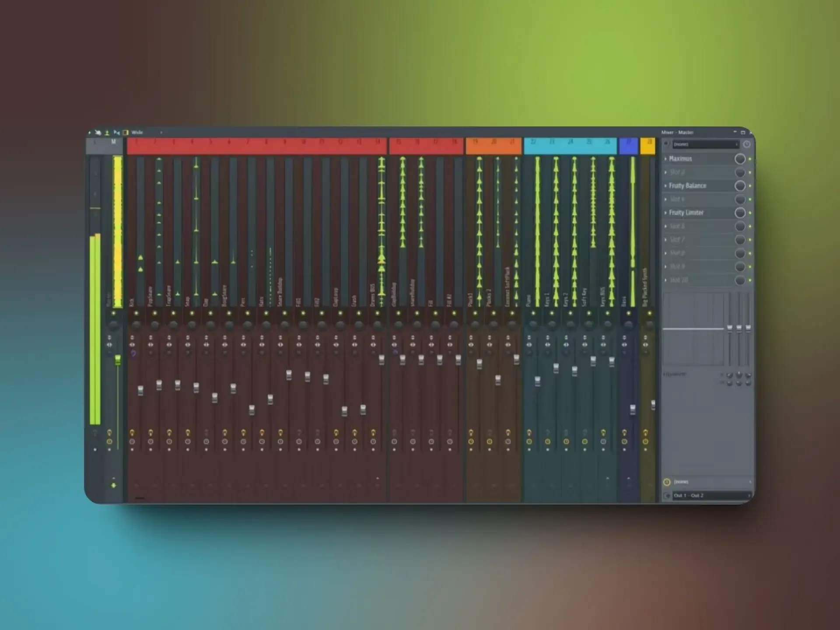Viewport: 840px width, 630px height.
Task: Click the Master track volume fader
Action: pyautogui.click(x=118, y=360)
